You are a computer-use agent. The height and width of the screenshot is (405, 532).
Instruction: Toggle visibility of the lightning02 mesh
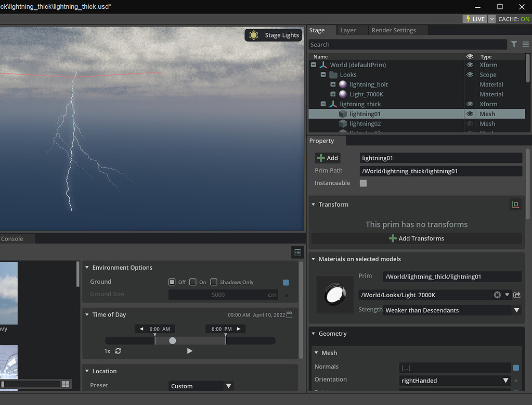(x=470, y=123)
